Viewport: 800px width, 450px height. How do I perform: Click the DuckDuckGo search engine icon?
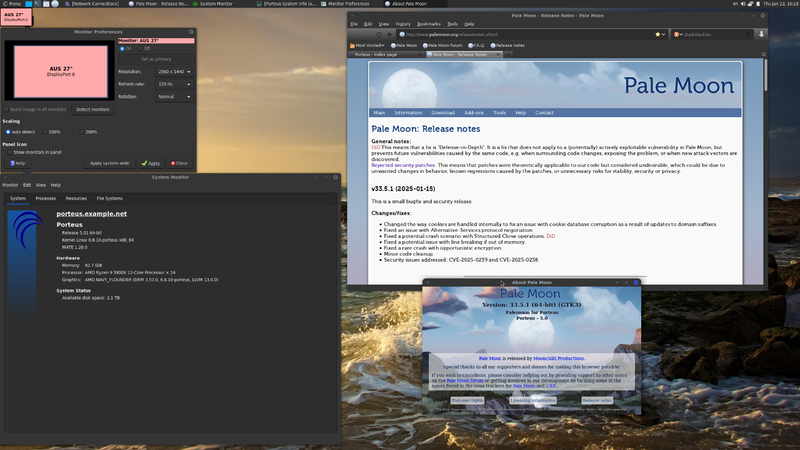(x=677, y=34)
